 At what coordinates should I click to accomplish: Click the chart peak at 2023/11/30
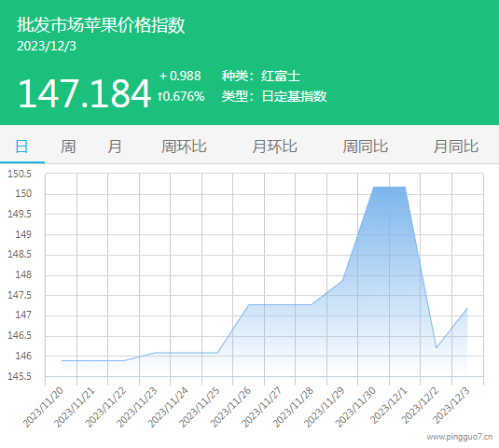[x=374, y=188]
